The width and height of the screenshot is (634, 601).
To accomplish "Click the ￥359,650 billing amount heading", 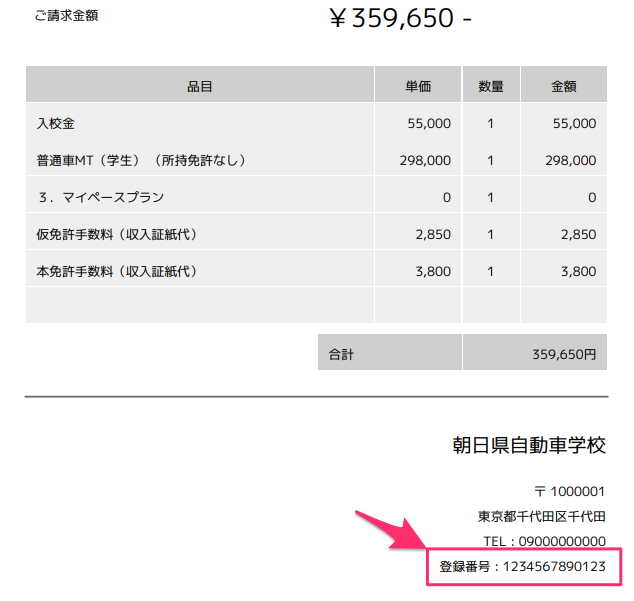I will pos(400,19).
